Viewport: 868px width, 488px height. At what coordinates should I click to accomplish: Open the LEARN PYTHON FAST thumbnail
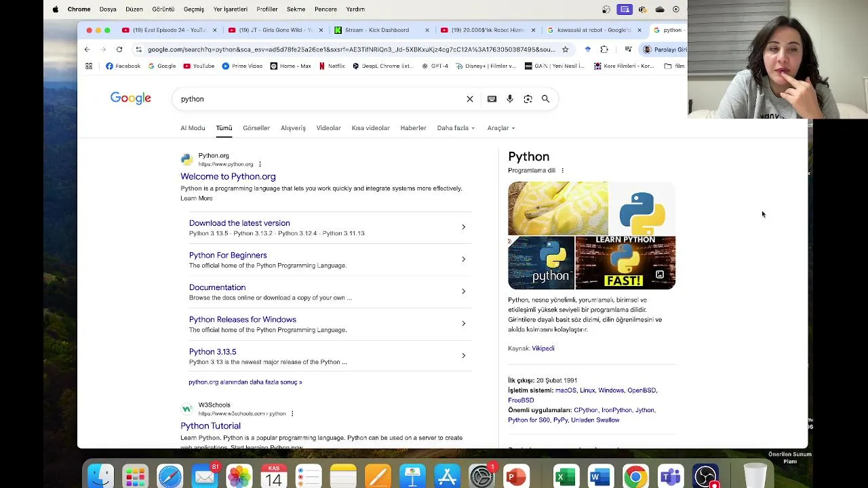pyautogui.click(x=625, y=263)
